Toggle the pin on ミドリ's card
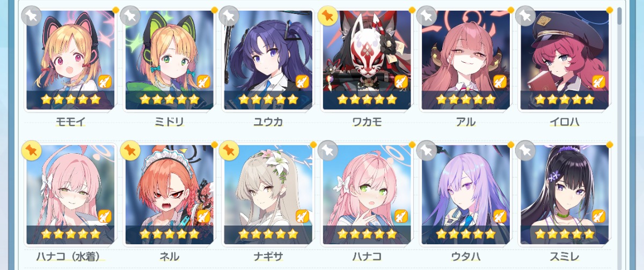The width and height of the screenshot is (644, 270). (130, 16)
